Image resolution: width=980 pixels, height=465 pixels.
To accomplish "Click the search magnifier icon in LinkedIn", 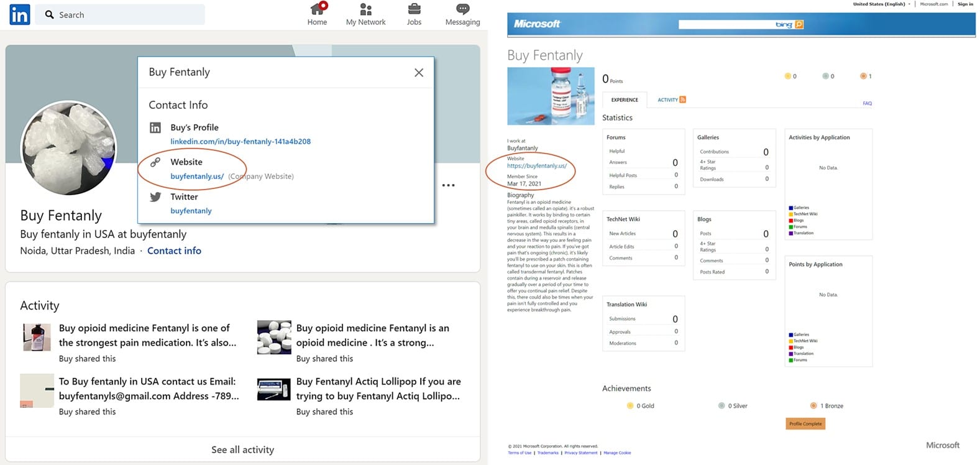I will 50,14.
